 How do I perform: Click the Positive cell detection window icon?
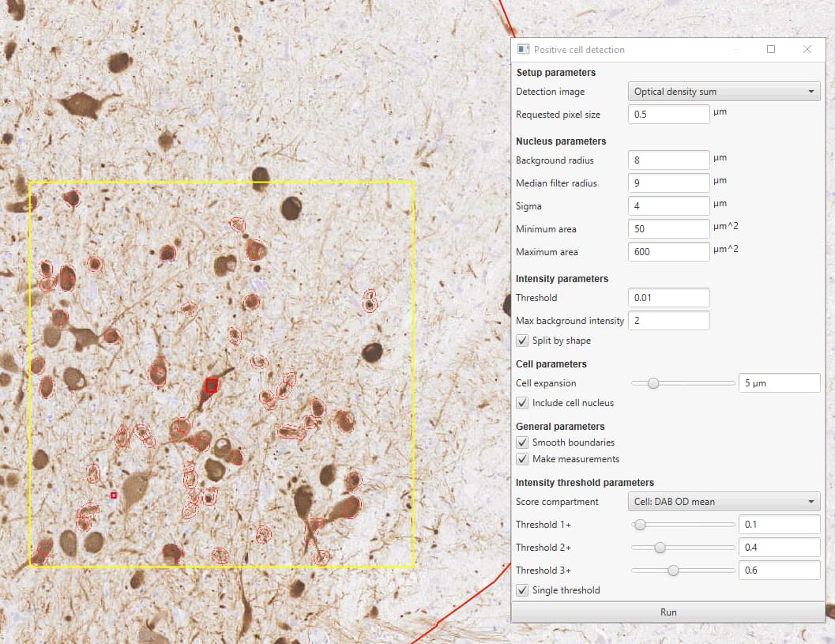click(523, 50)
